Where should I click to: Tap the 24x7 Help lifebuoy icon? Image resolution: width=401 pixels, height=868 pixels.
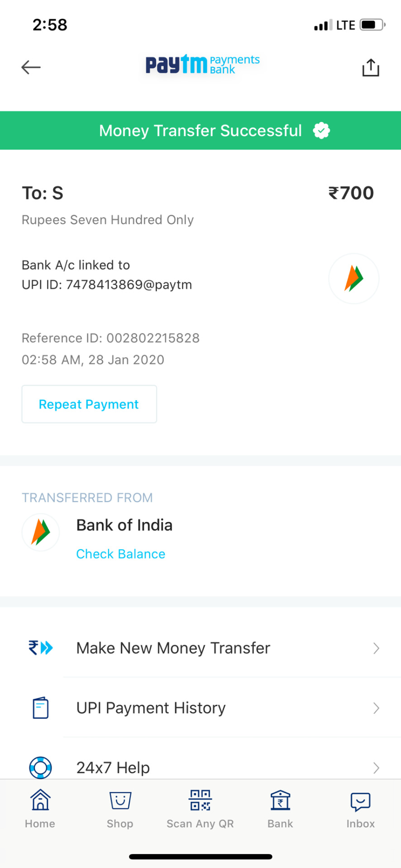point(41,767)
